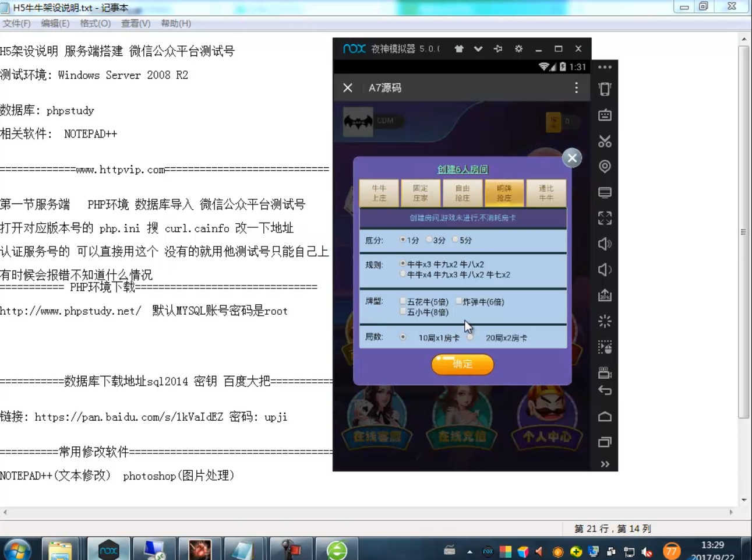Image resolution: width=752 pixels, height=560 pixels.
Task: Expand the Nox sidebar double-chevron
Action: 605,464
